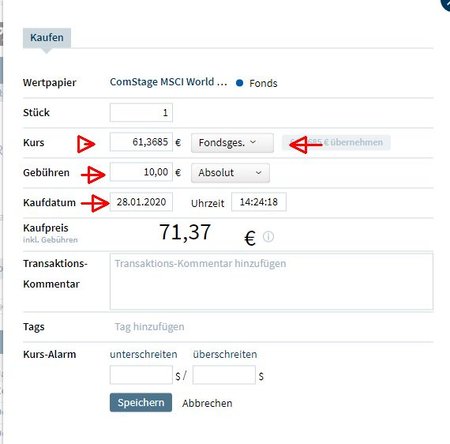Click the Wertpapier label

click(x=50, y=83)
